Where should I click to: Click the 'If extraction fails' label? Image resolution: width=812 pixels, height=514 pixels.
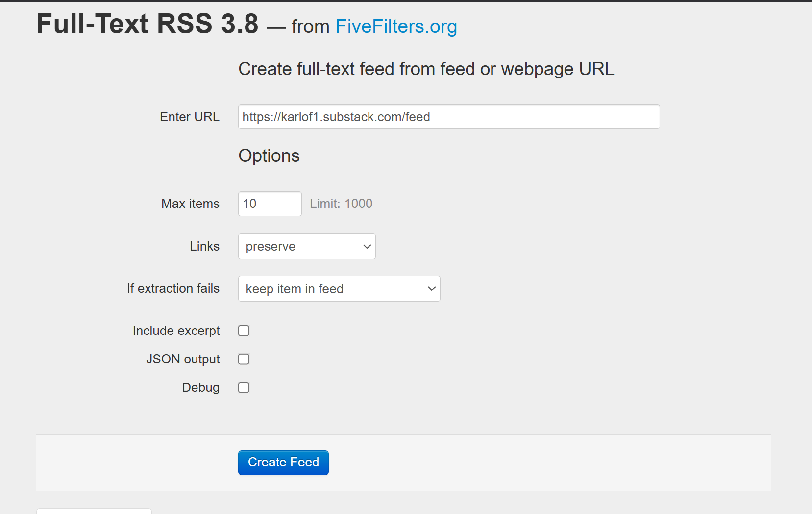click(x=173, y=288)
